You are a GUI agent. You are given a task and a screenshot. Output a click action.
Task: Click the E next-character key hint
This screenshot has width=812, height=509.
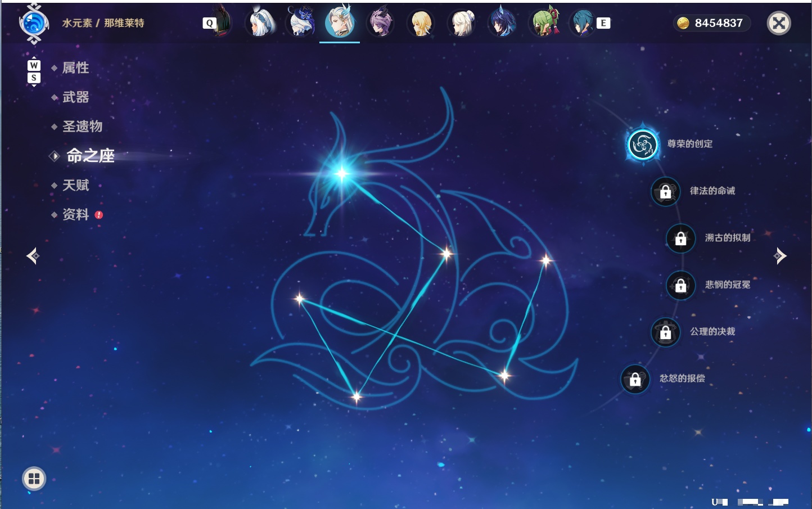click(x=603, y=23)
